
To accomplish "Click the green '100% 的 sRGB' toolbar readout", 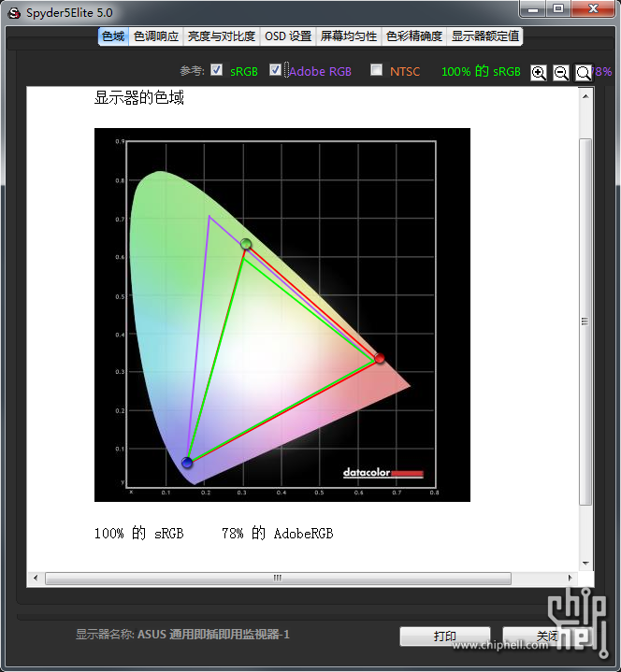I will coord(481,71).
